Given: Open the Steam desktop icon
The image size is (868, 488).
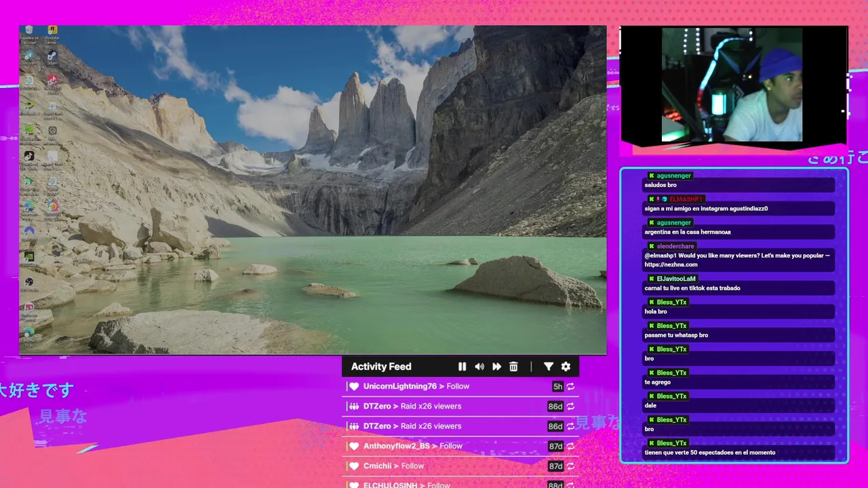Looking at the screenshot, I should click(x=52, y=58).
